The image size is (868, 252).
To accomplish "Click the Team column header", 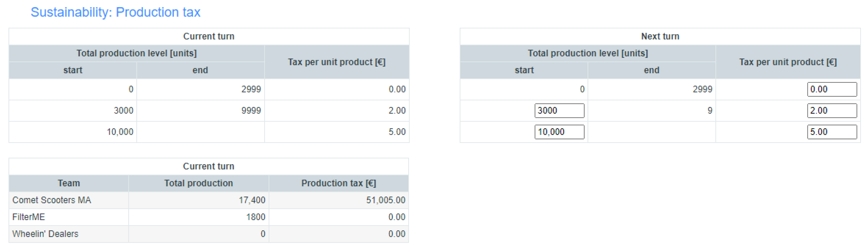I will [69, 183].
